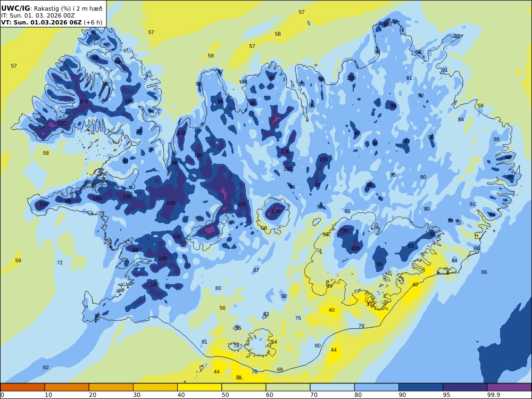This screenshot has width=532, height=399.
Task: Click the '81' value on the map
Action: point(204,342)
